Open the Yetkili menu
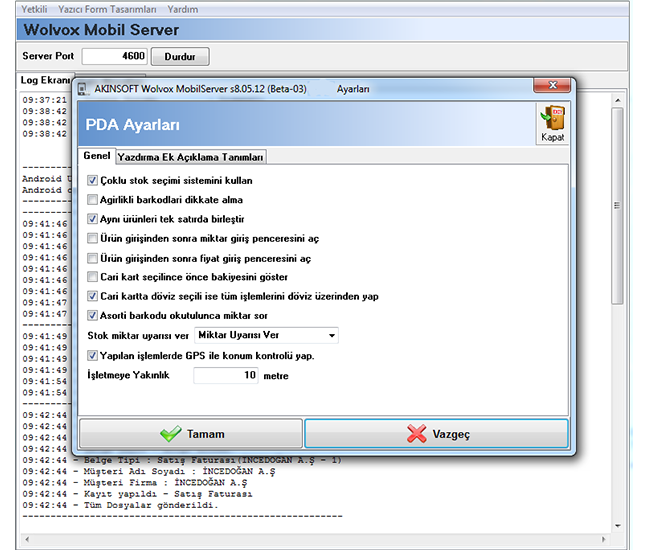The image size is (650, 550). [x=34, y=9]
